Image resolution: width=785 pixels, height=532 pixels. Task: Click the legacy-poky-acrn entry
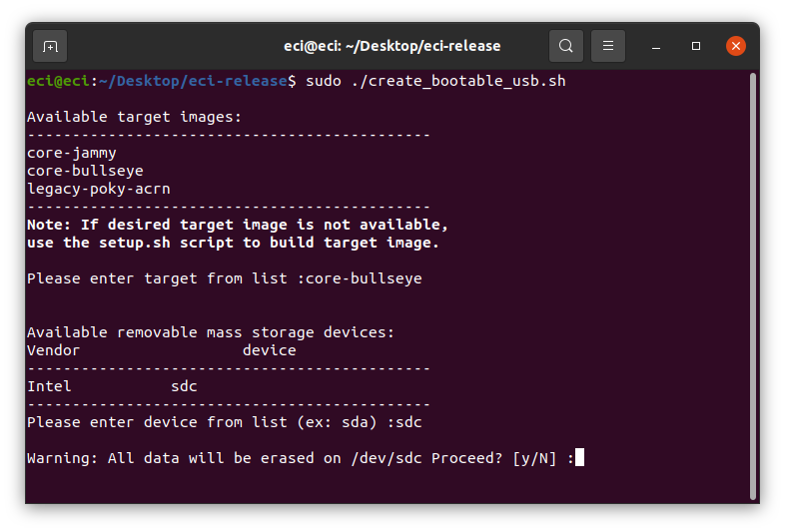tap(99, 189)
